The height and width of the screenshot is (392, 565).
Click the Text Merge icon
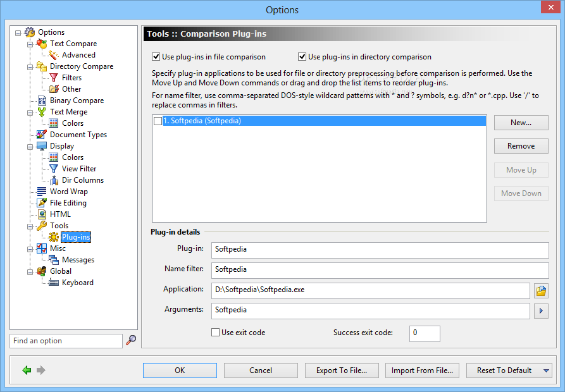click(x=42, y=112)
